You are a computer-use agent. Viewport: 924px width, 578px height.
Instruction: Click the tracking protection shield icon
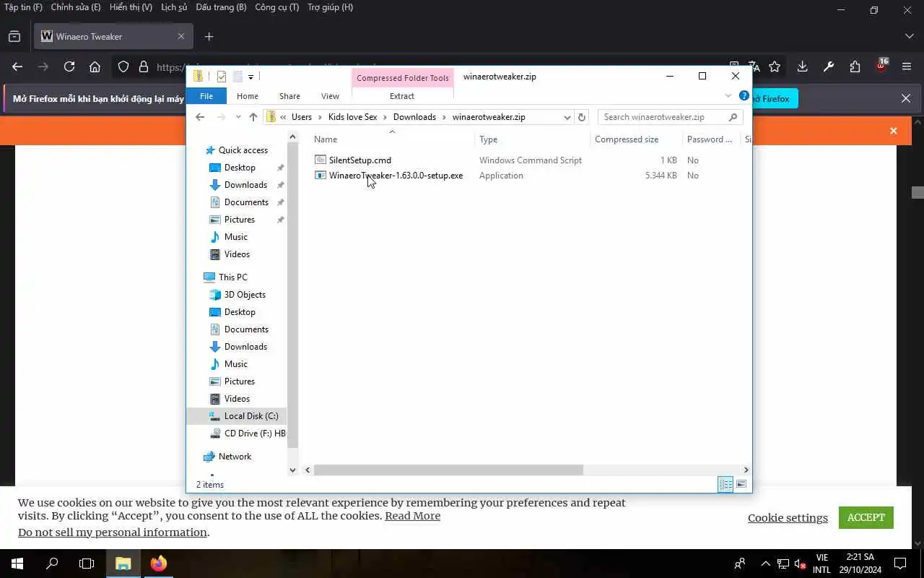coord(123,66)
